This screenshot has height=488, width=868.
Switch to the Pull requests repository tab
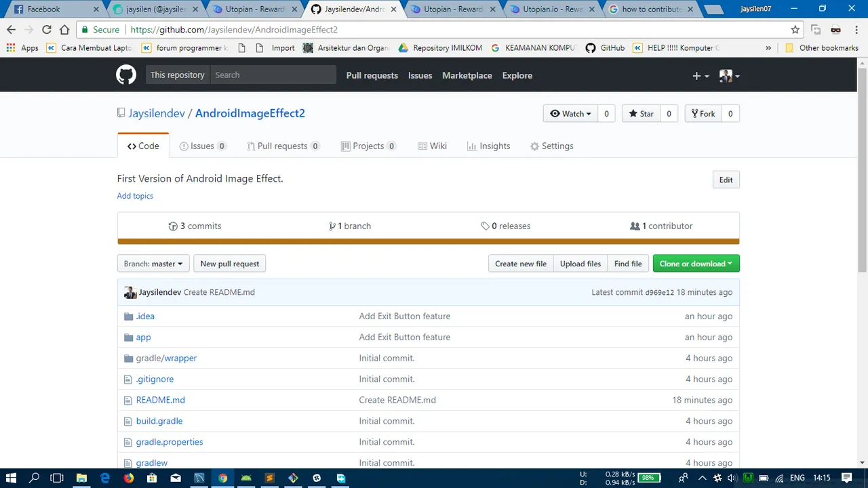[x=283, y=146]
